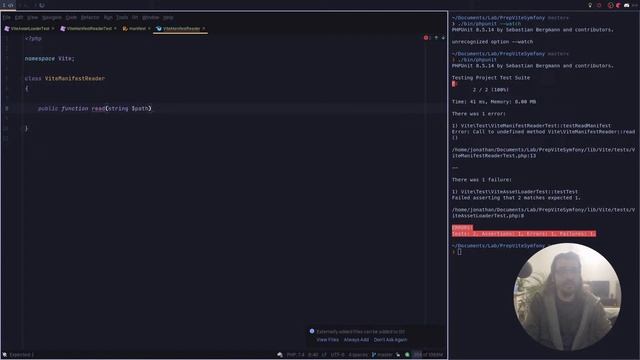Select the ViteManifestReader editor tab
This screenshot has height=360, width=640.
[x=181, y=29]
